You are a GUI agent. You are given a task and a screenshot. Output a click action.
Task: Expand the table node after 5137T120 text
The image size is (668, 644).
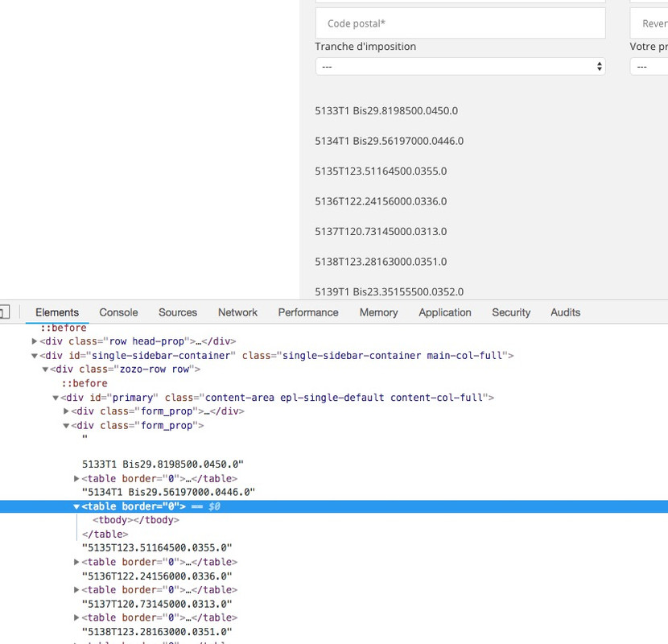click(76, 617)
